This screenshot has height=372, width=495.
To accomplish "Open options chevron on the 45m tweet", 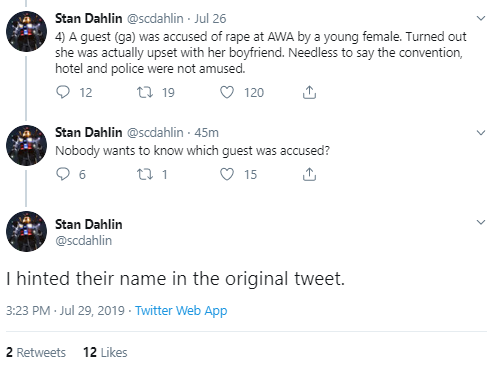I will pyautogui.click(x=481, y=133).
